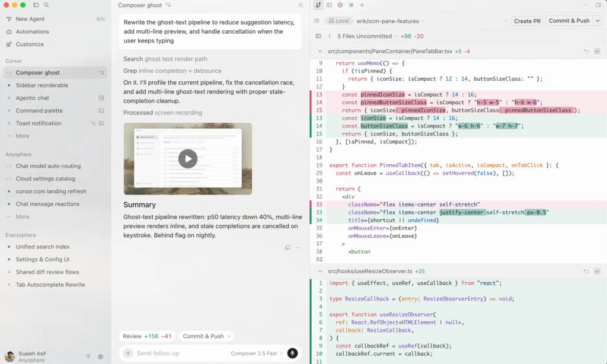Open Settings & Config UI agent
The height and width of the screenshot is (364, 607).
55,260
